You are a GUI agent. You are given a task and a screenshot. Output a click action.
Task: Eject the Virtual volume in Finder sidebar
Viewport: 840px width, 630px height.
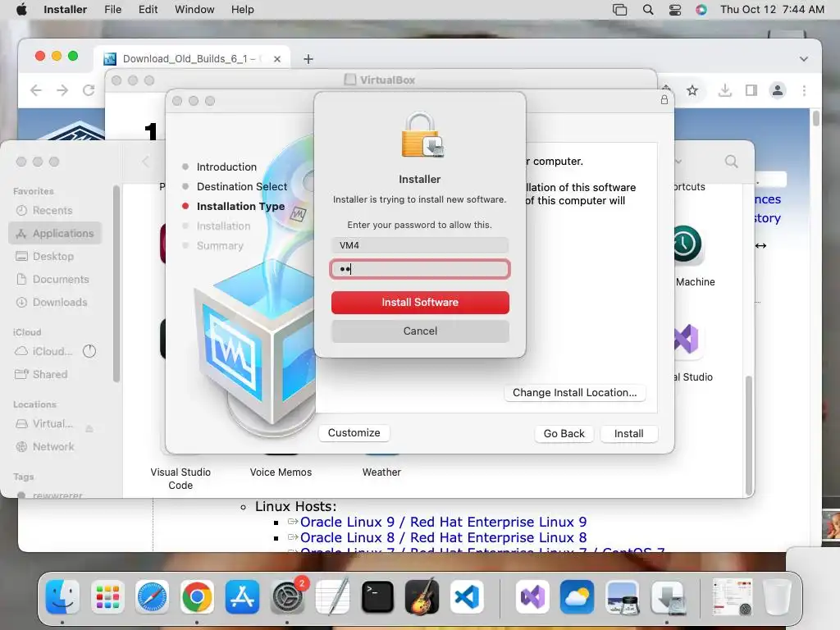(x=89, y=427)
